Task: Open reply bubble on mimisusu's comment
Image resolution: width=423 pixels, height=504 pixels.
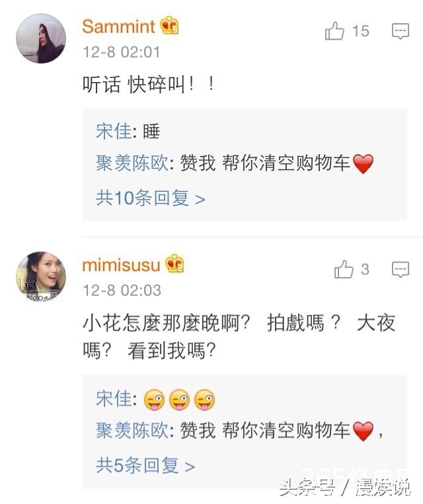Action: (401, 269)
